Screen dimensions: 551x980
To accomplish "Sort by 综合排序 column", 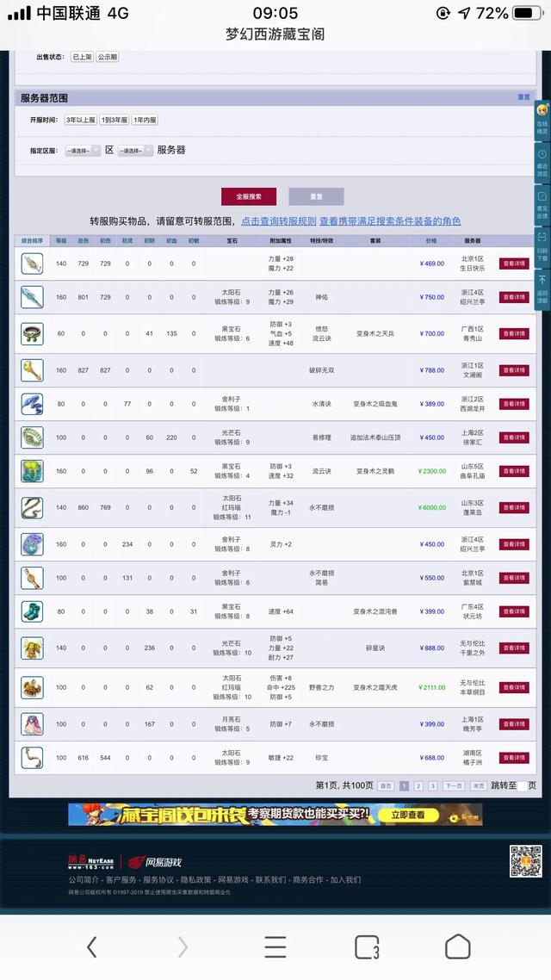I will point(32,240).
